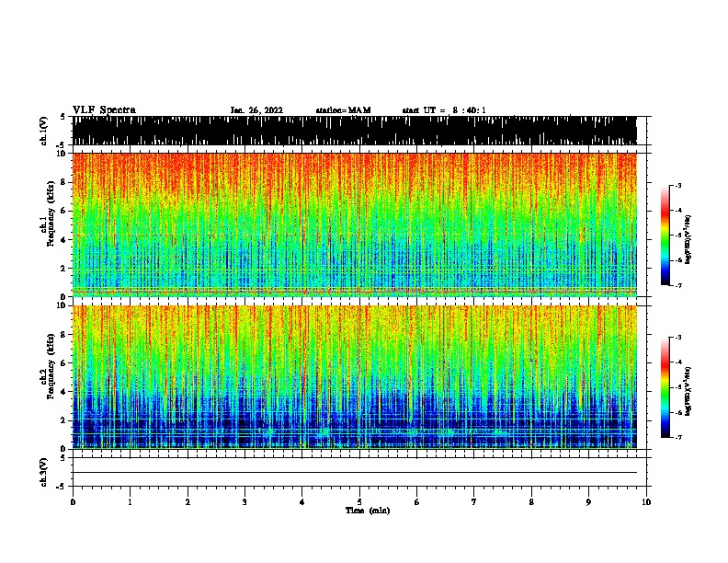Click the "-7" label on ch.2 colorbar
This screenshot has width=728, height=563.
pyautogui.click(x=678, y=438)
